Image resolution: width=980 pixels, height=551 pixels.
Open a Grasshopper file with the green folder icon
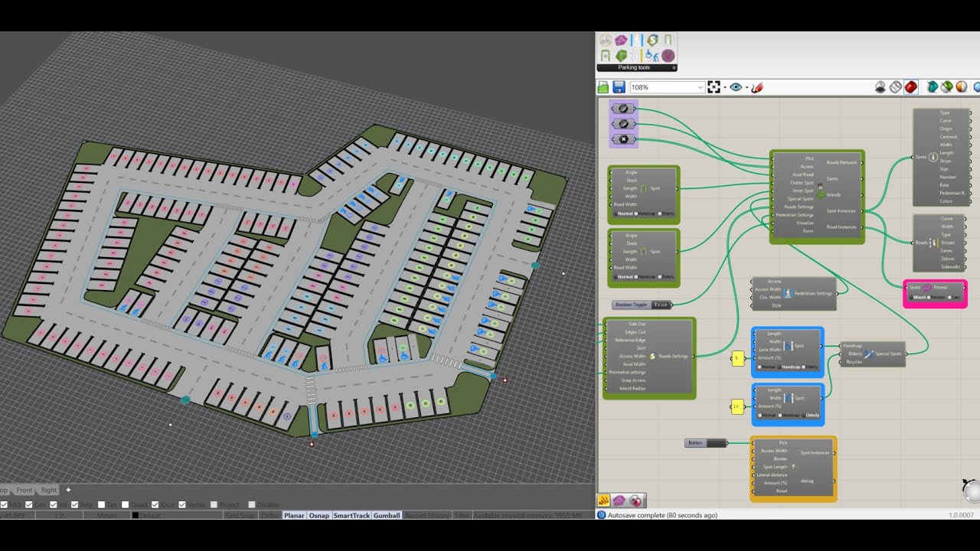[x=603, y=87]
